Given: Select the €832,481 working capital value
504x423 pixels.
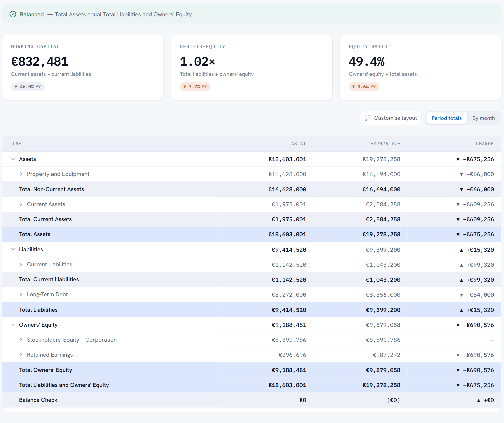Looking at the screenshot, I should (40, 62).
